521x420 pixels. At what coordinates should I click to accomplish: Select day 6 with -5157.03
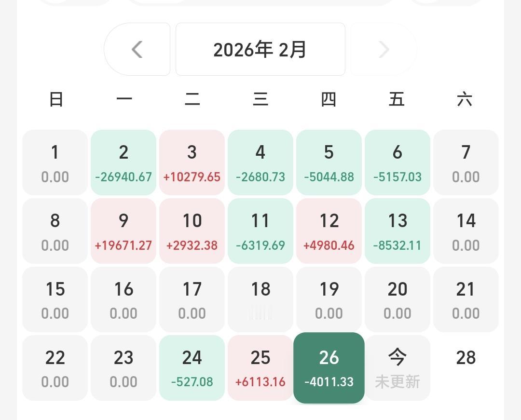click(x=398, y=163)
